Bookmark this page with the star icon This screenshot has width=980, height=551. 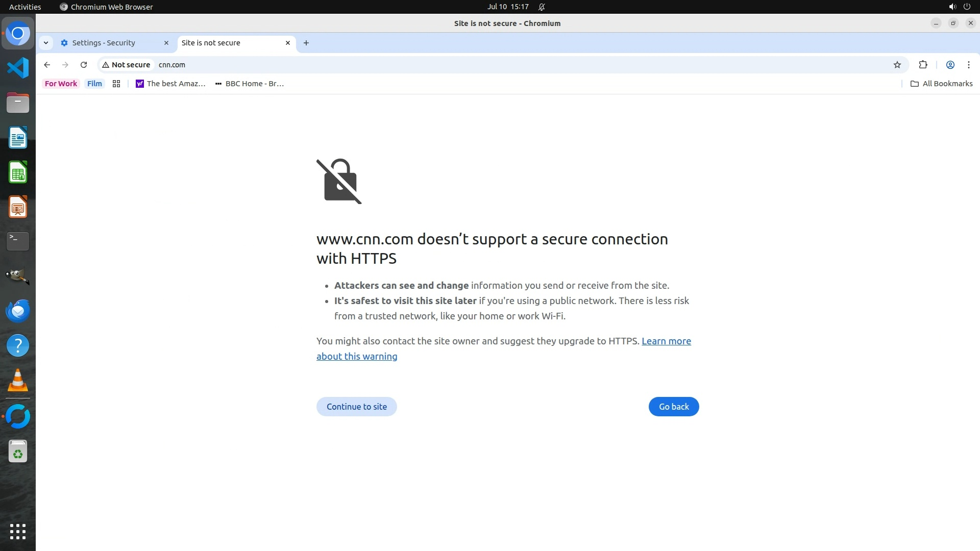pyautogui.click(x=897, y=65)
